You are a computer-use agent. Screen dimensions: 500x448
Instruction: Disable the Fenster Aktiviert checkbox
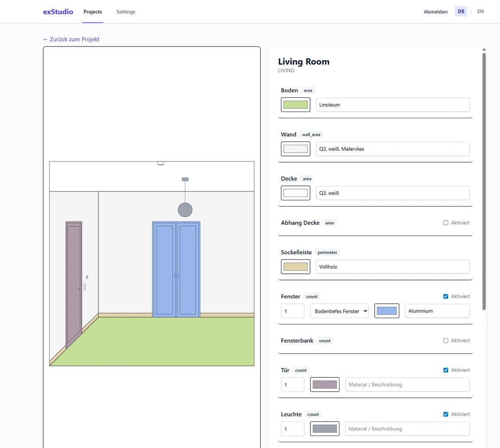click(x=446, y=297)
